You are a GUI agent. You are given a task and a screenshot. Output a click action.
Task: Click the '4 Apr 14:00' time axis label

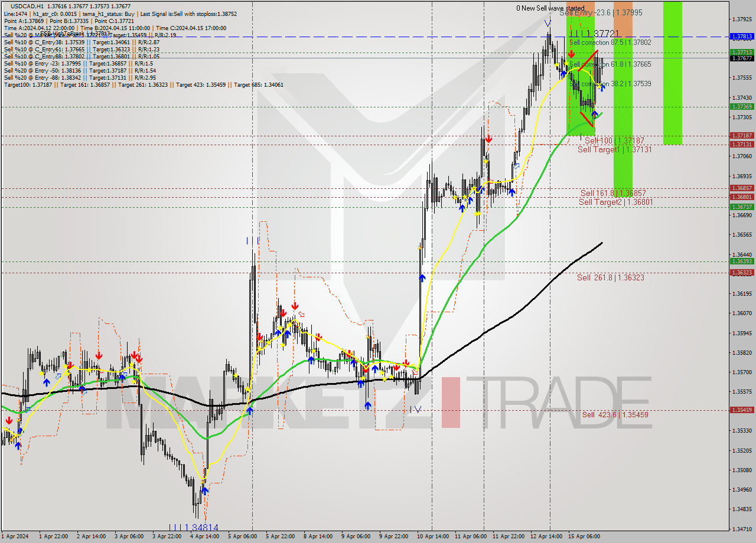coord(205,537)
